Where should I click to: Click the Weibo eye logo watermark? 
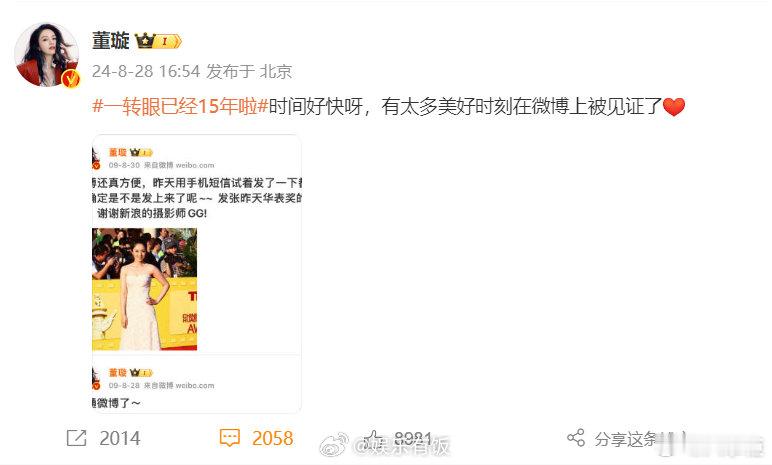(334, 445)
